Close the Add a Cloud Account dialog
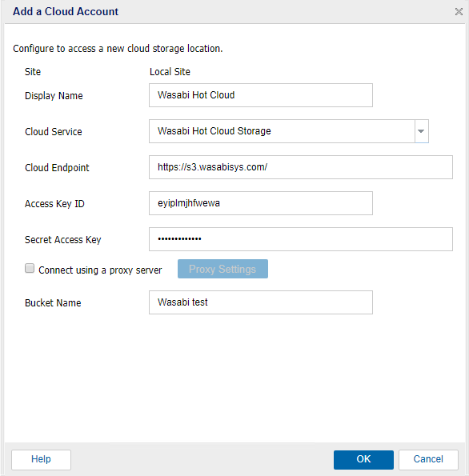 (459, 12)
